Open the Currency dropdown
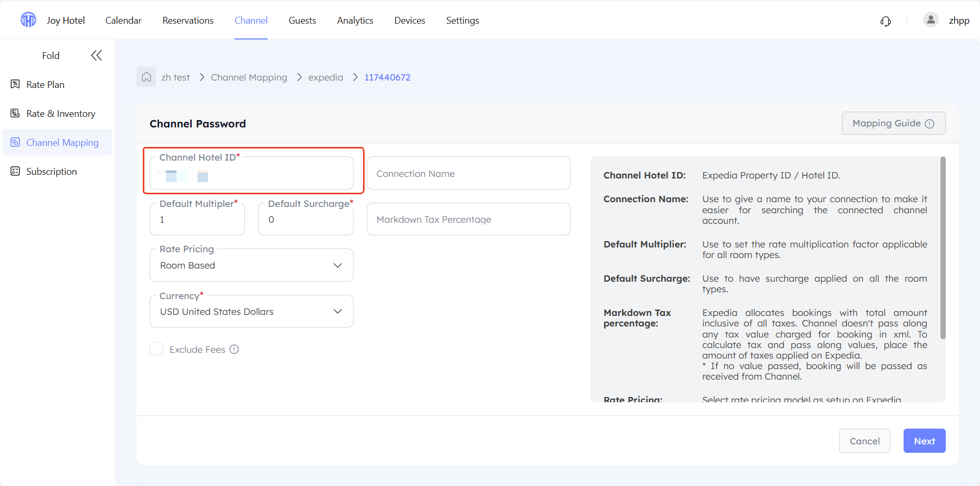 [251, 312]
